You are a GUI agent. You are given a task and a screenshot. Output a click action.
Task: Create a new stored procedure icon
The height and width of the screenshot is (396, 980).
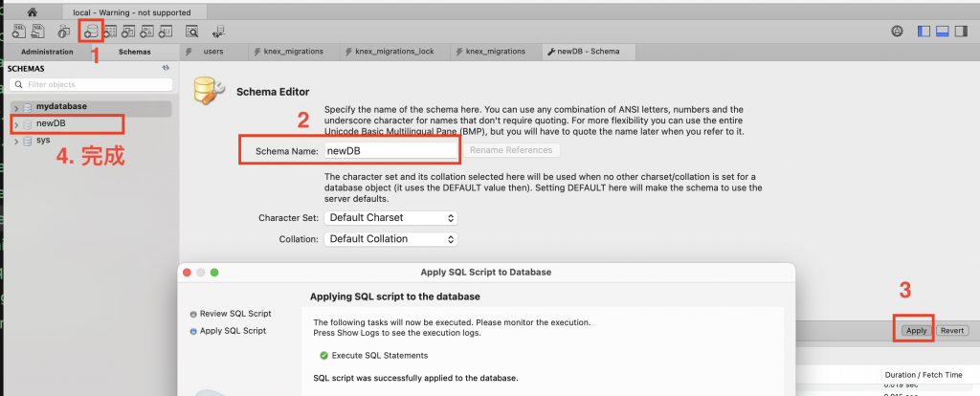146,31
